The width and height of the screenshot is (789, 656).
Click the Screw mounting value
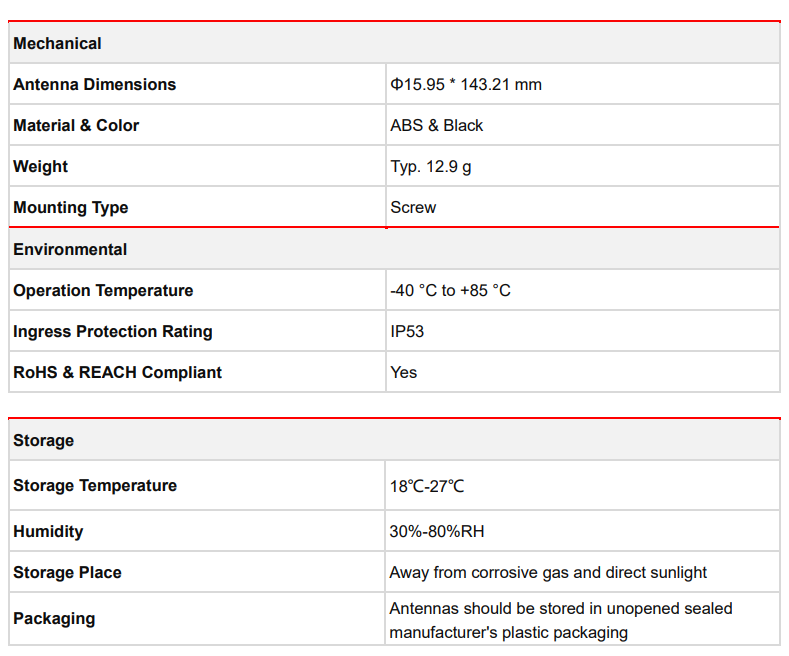pos(413,208)
